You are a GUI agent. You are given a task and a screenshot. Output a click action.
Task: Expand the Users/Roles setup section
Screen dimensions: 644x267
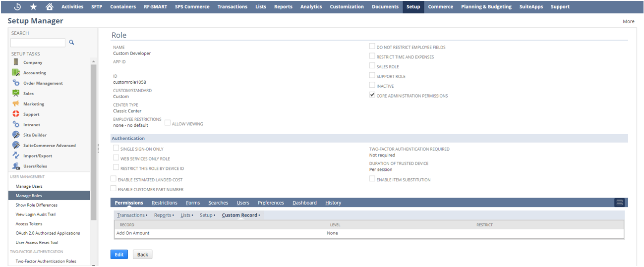coord(35,166)
